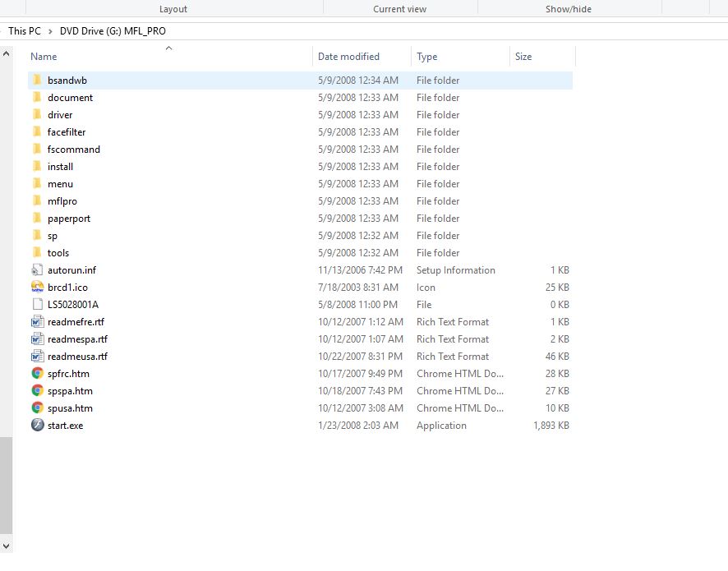Click the Type column header

pos(426,57)
